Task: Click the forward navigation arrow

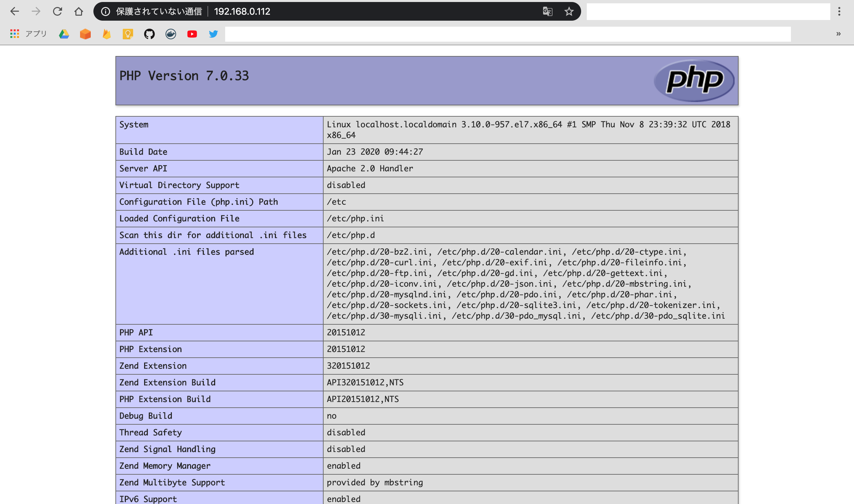Action: (x=36, y=11)
